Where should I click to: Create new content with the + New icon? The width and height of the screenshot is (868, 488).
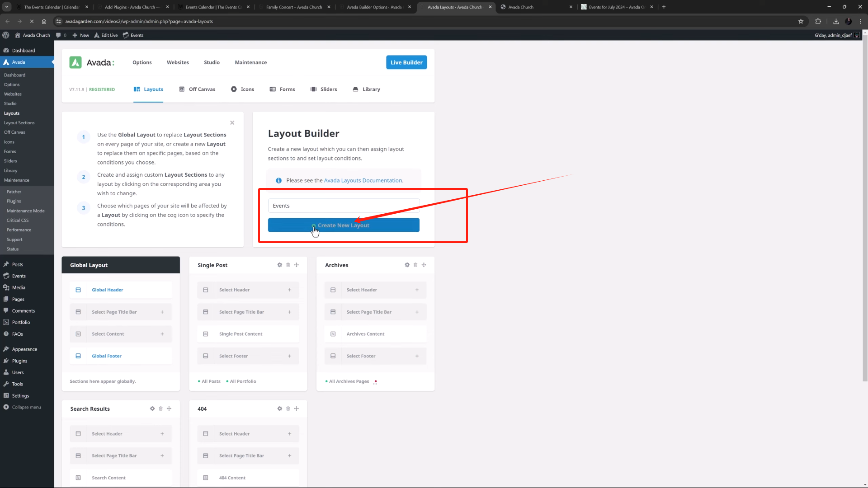(x=80, y=35)
